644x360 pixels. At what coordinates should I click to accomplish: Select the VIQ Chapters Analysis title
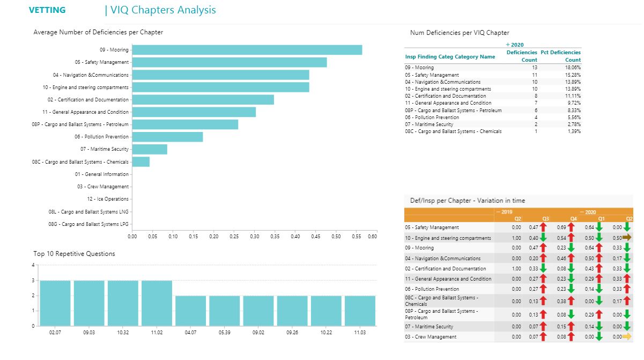click(160, 10)
